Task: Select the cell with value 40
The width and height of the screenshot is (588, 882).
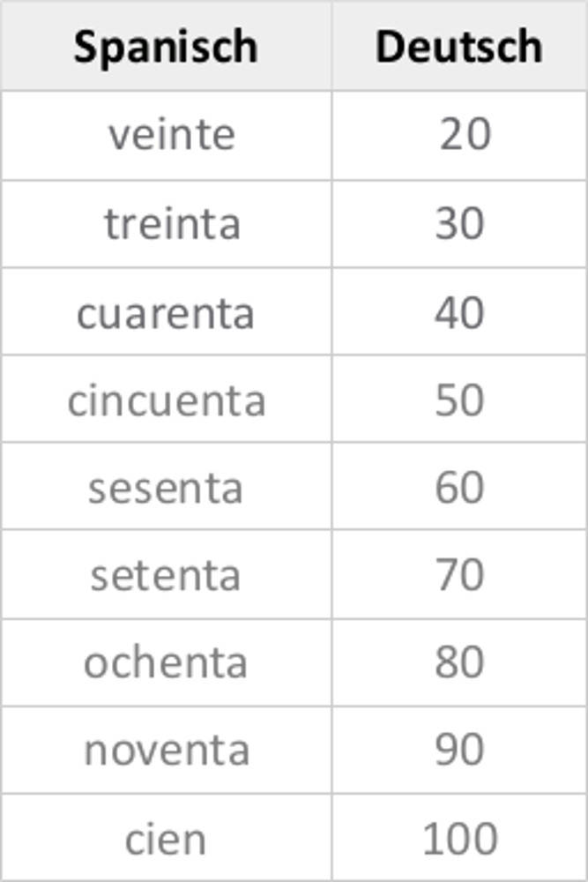Action: (459, 312)
